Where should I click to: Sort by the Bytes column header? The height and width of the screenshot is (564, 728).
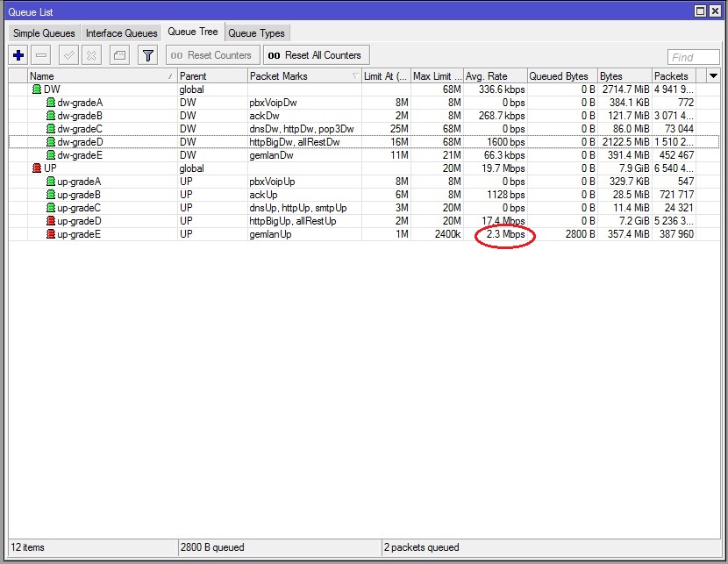click(625, 75)
